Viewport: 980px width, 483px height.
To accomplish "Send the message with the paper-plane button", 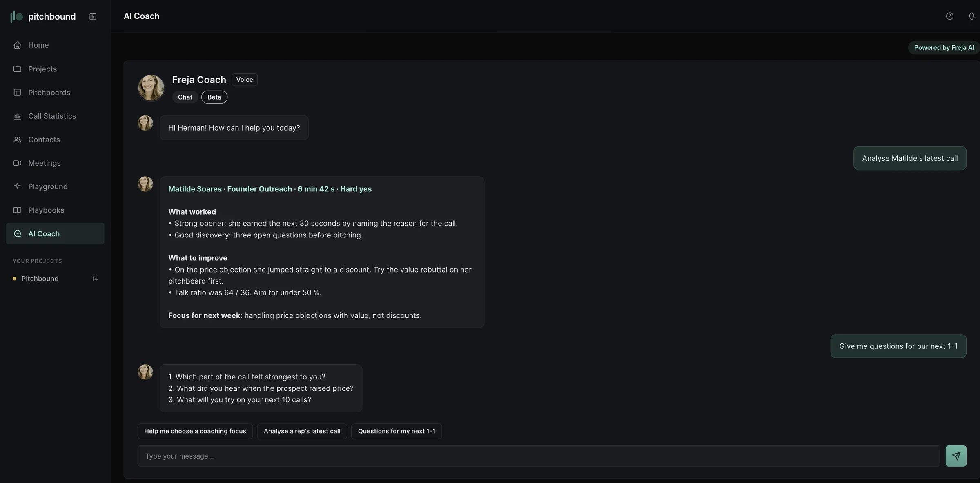I will click(x=956, y=456).
